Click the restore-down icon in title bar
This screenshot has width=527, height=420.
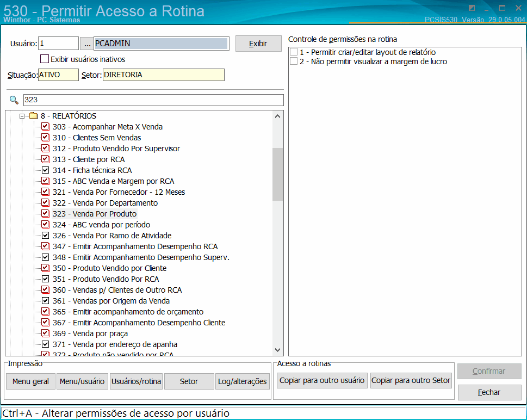472,8
